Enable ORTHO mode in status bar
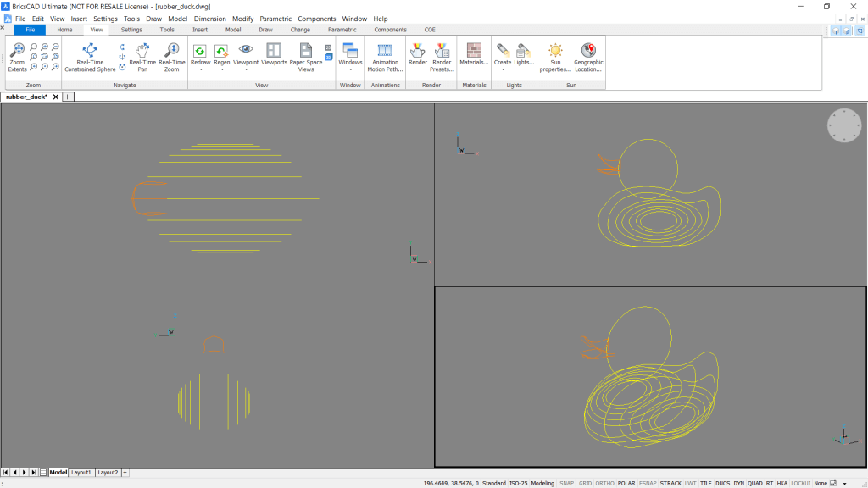 (x=605, y=482)
